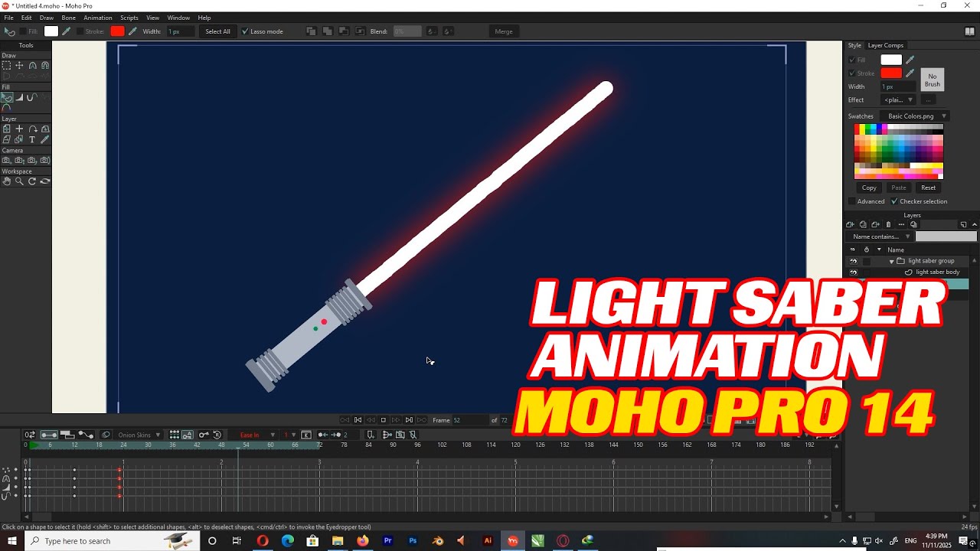Open Windows Start menu
This screenshot has height=551, width=980.
12,541
